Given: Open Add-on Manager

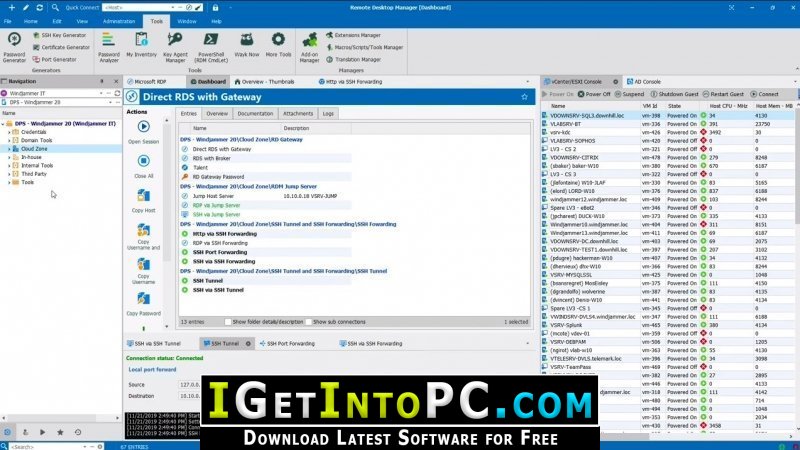Looking at the screenshot, I should 309,47.
